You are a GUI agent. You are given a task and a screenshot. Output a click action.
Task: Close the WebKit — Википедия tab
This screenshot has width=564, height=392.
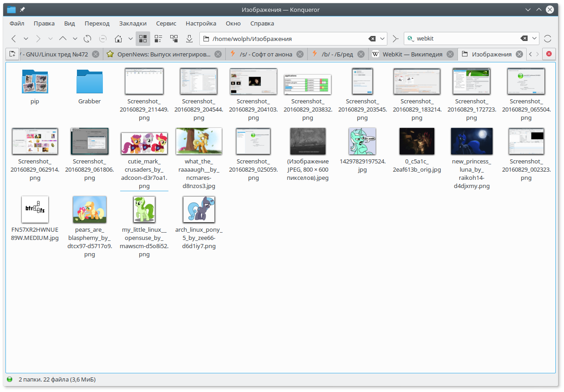click(x=450, y=54)
